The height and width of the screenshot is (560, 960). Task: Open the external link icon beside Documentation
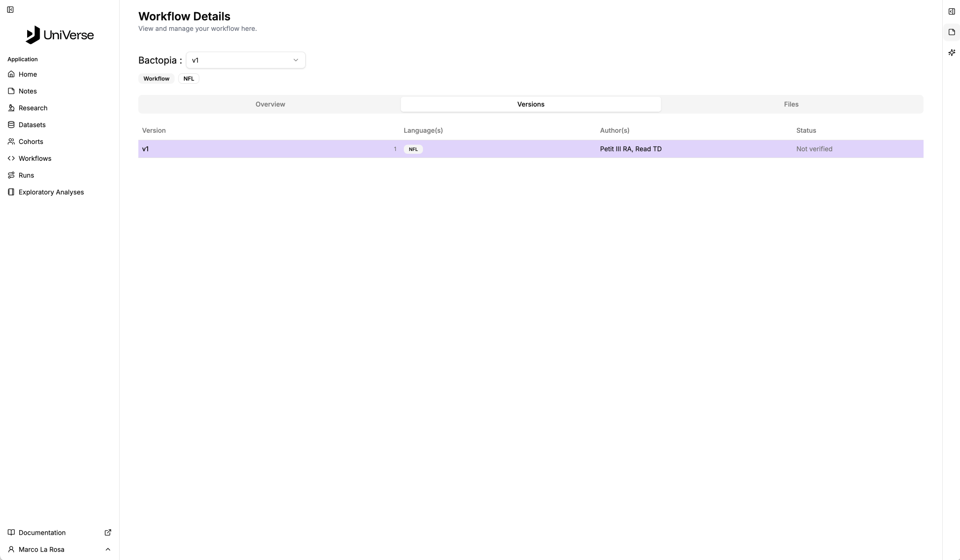(x=108, y=532)
